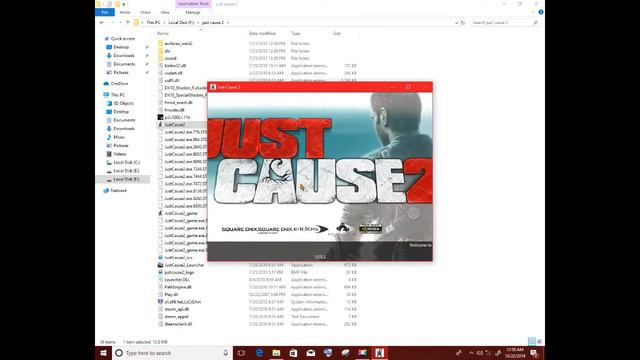Screen dimensions: 640x360
Task: Select This PC in navigation pane
Action: click(118, 95)
